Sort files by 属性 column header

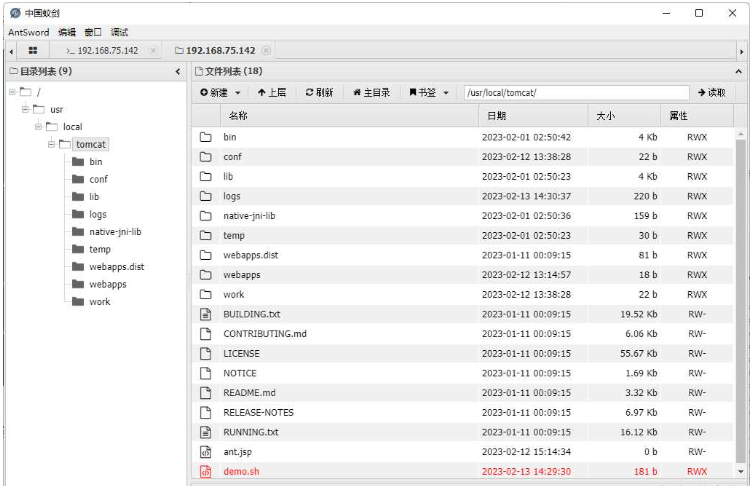697,116
